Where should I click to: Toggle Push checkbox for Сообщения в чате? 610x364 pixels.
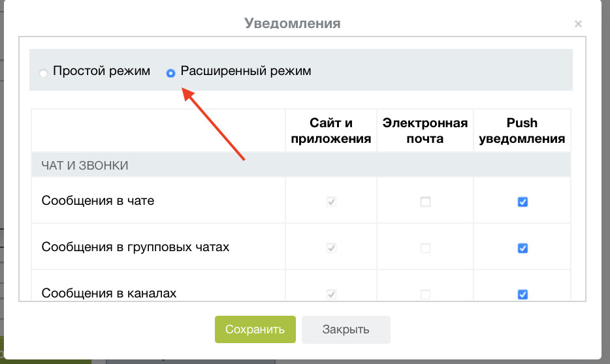point(522,202)
